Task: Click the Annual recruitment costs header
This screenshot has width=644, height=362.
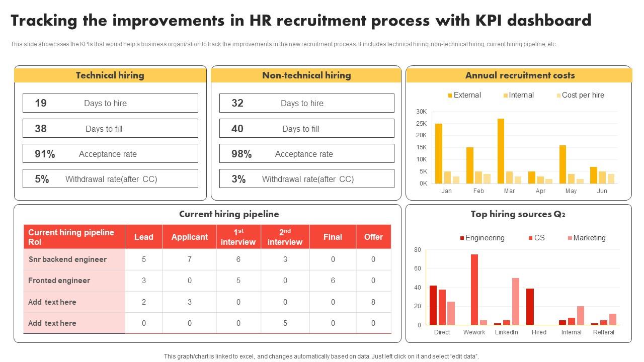Action: (x=519, y=75)
